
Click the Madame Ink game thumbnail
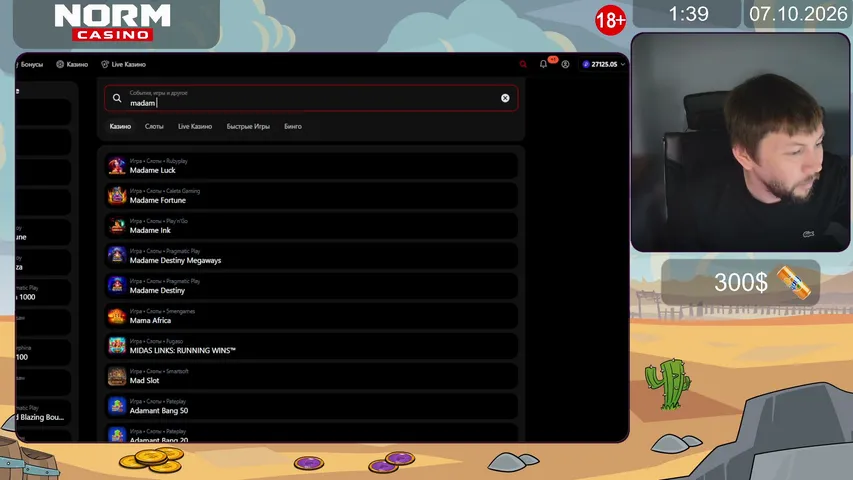pos(117,225)
